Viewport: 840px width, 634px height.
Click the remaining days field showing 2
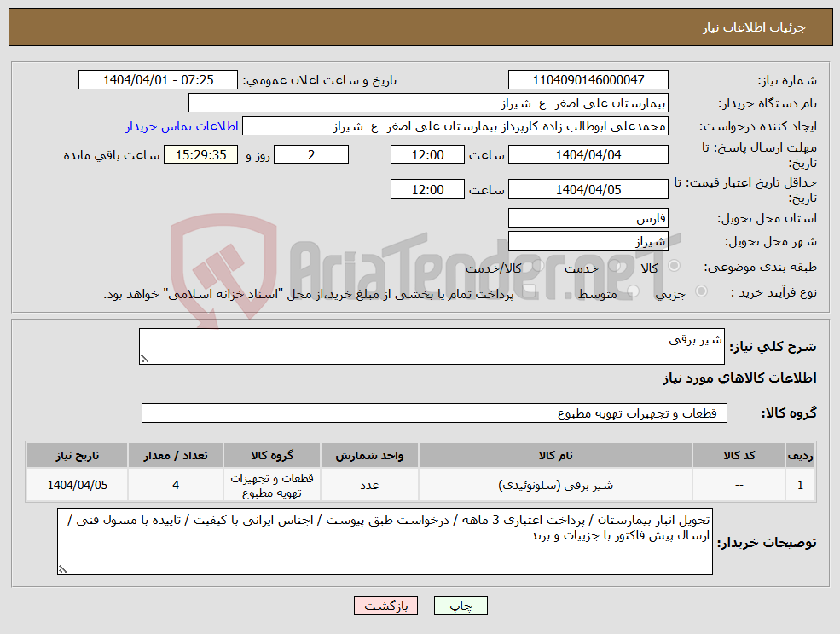311,155
